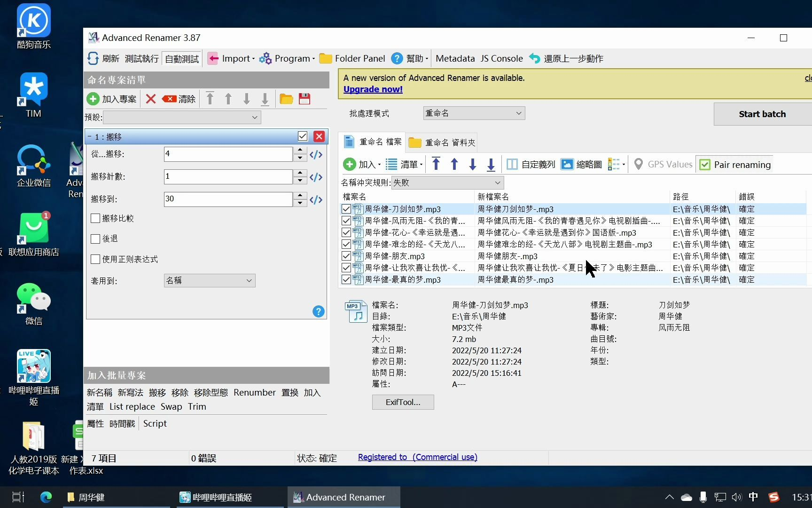Toggle the 使用正则表达式 checkbox
The width and height of the screenshot is (812, 508).
point(95,259)
